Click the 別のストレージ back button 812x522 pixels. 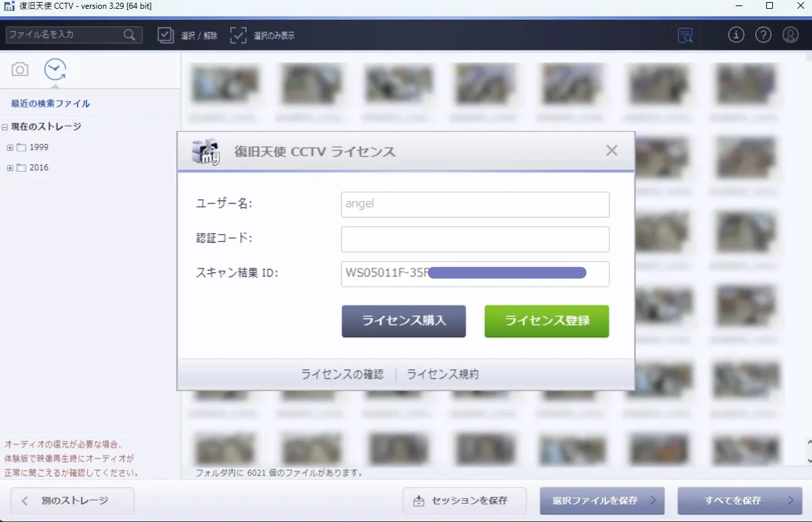[72, 501]
